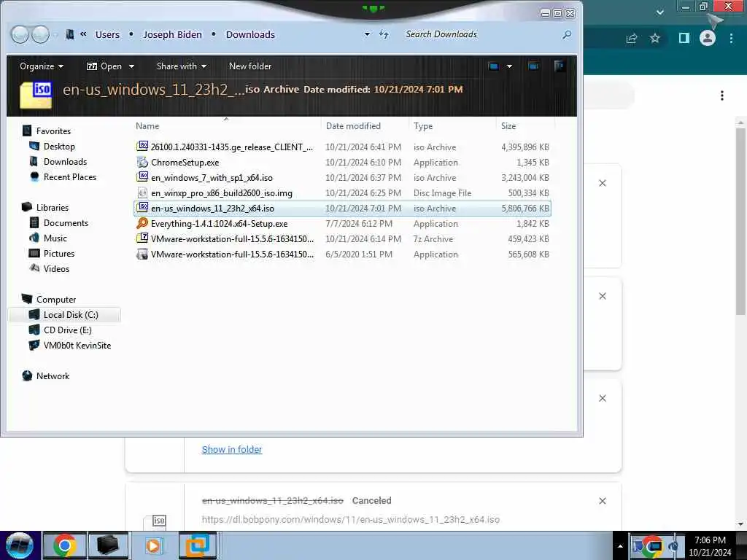The width and height of the screenshot is (747, 560).
Task: Click the Chrome icon in the taskbar
Action: pos(64,545)
